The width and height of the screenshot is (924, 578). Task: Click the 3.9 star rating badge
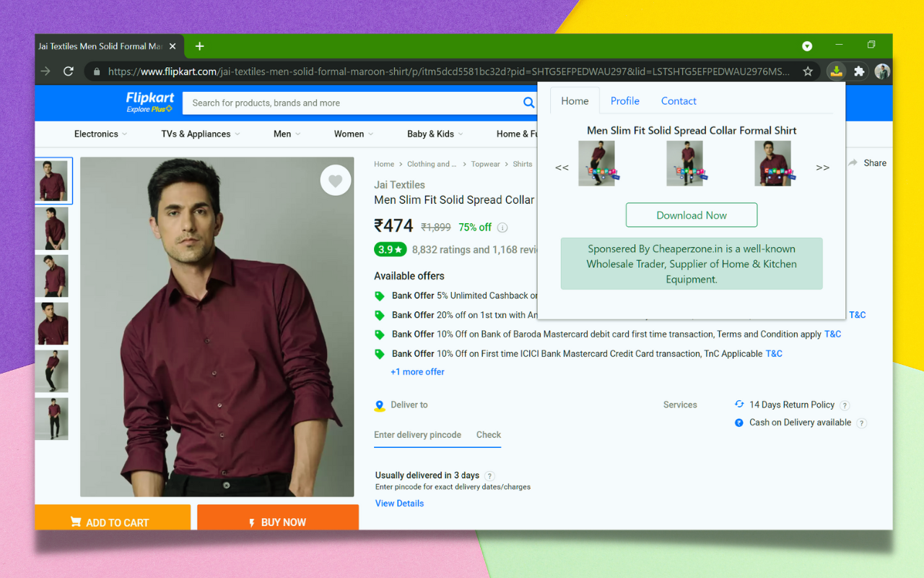click(x=390, y=249)
